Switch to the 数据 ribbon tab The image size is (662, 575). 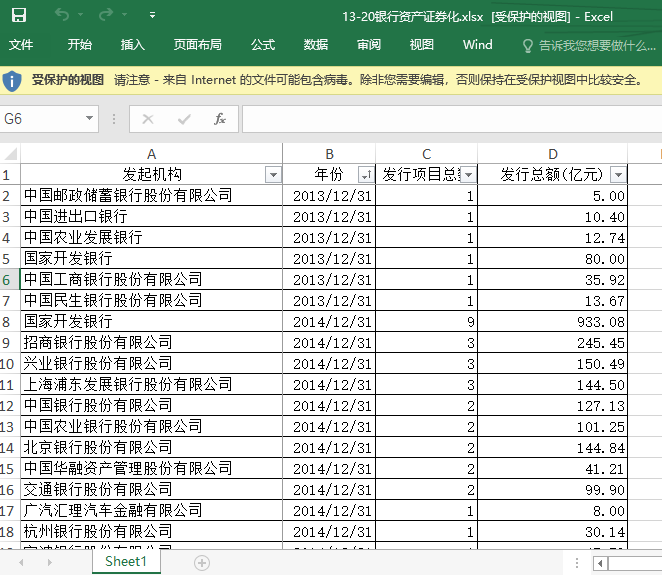[316, 45]
